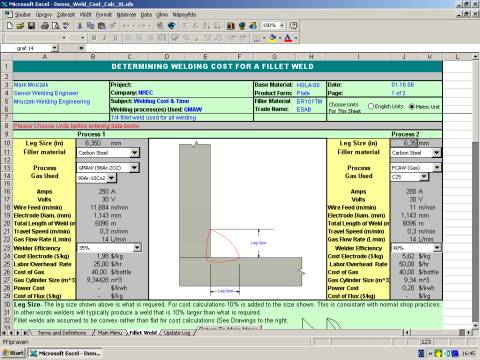Open the Formát menu
The width and height of the screenshot is (480, 360).
coord(104,15)
